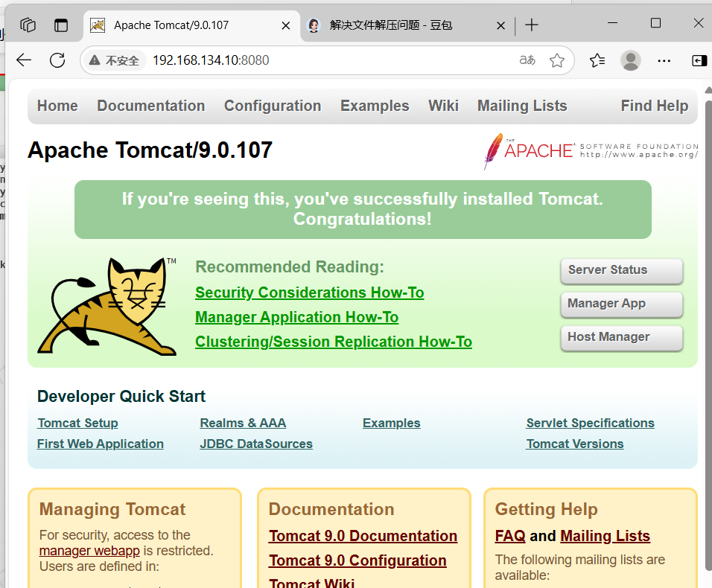712x588 pixels.
Task: Open Configuration in the navigation bar
Action: [273, 106]
